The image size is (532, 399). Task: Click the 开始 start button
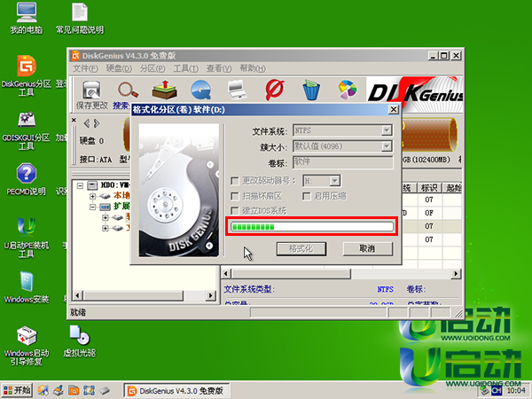17,390
